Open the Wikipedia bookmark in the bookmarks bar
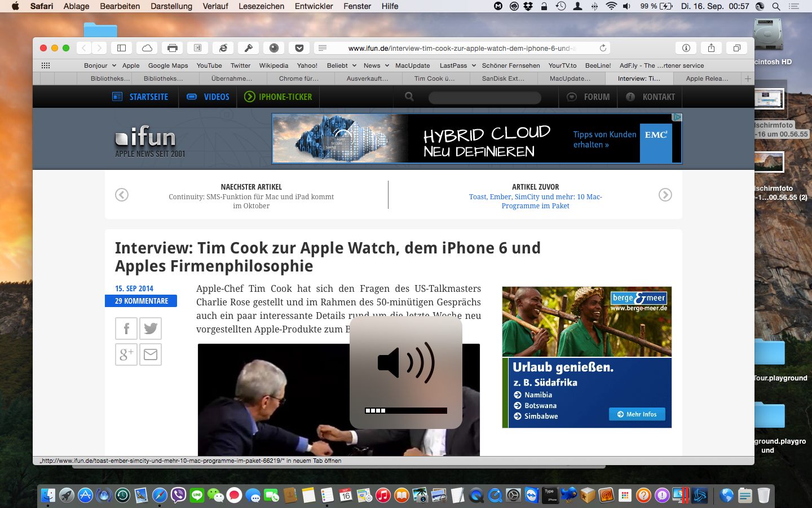This screenshot has width=812, height=508. (273, 65)
